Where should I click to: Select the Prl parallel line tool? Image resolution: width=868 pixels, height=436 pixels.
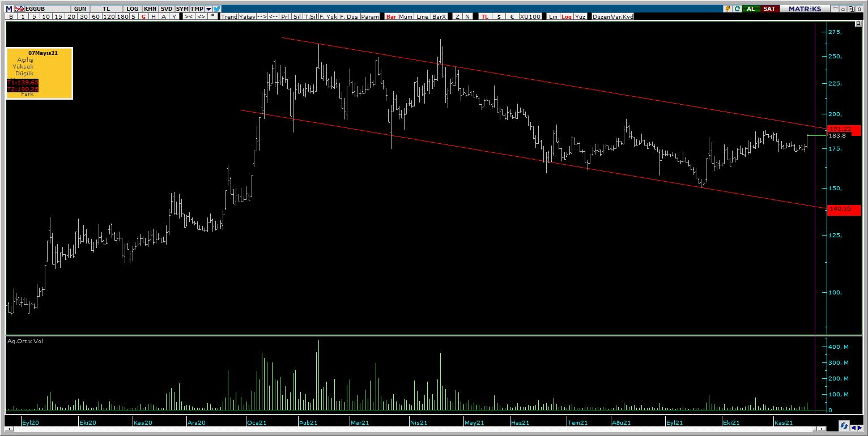(x=285, y=17)
